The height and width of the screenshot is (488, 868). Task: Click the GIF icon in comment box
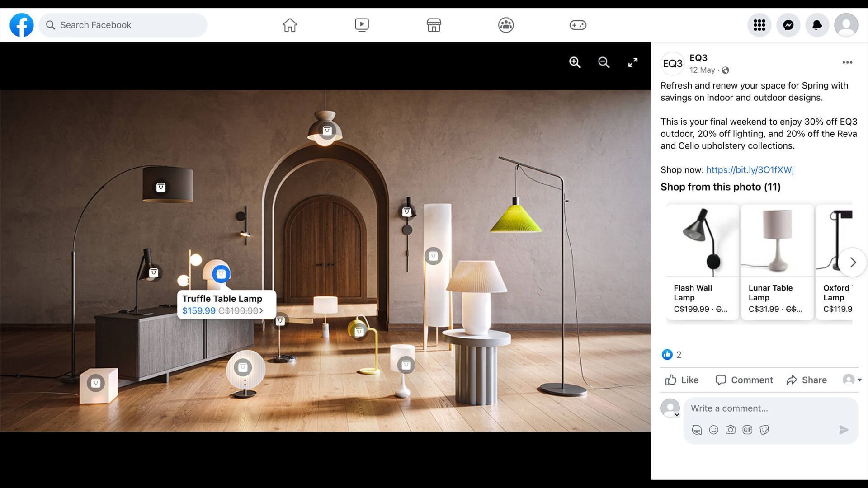pyautogui.click(x=747, y=430)
